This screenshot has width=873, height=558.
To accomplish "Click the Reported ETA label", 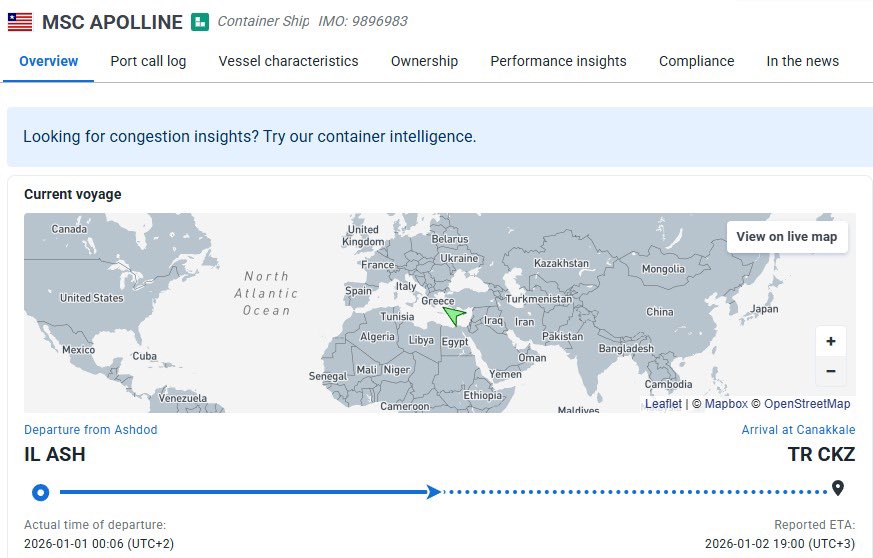I will pos(815,525).
